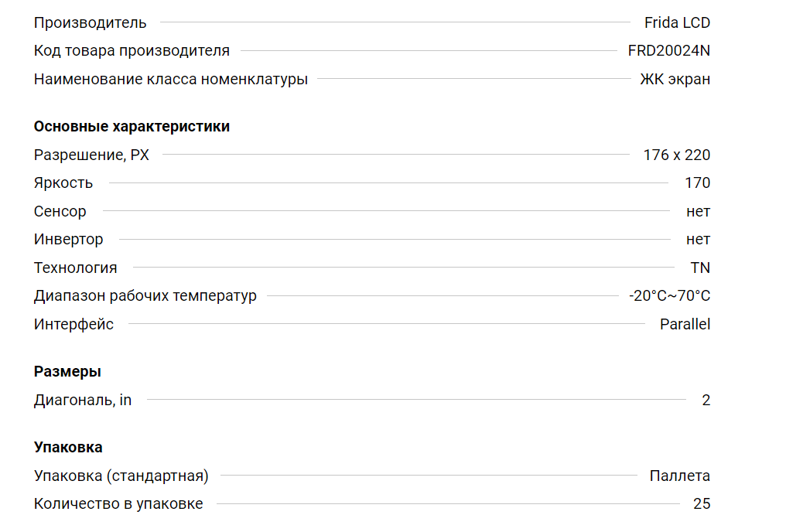
Task: Click the ЖК экран class value
Action: pos(675,79)
